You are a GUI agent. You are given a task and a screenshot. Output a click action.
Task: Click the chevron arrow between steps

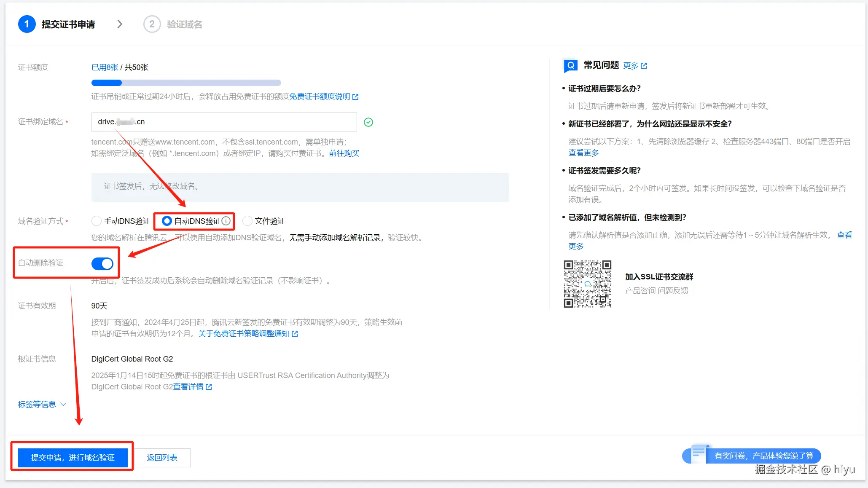(x=120, y=24)
